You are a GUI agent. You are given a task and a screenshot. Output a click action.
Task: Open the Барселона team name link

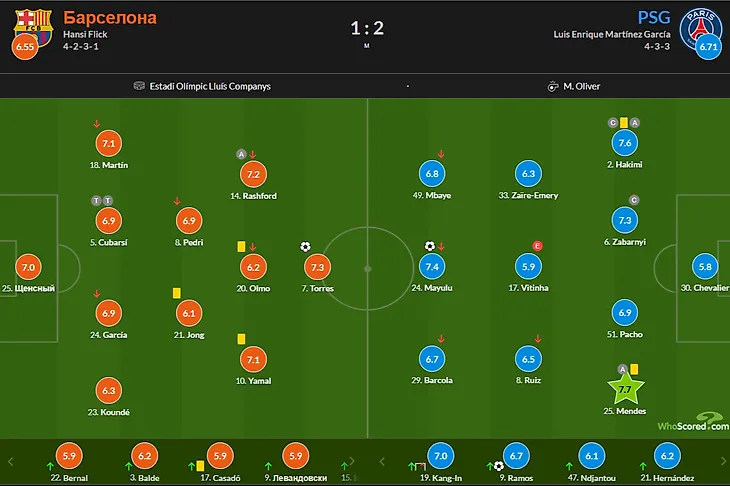click(101, 17)
